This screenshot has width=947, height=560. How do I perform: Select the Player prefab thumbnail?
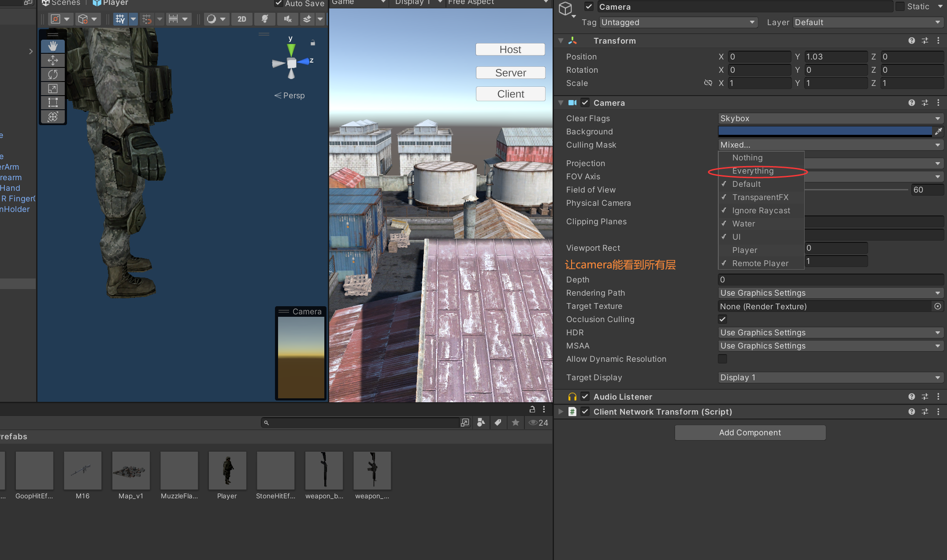pos(227,471)
